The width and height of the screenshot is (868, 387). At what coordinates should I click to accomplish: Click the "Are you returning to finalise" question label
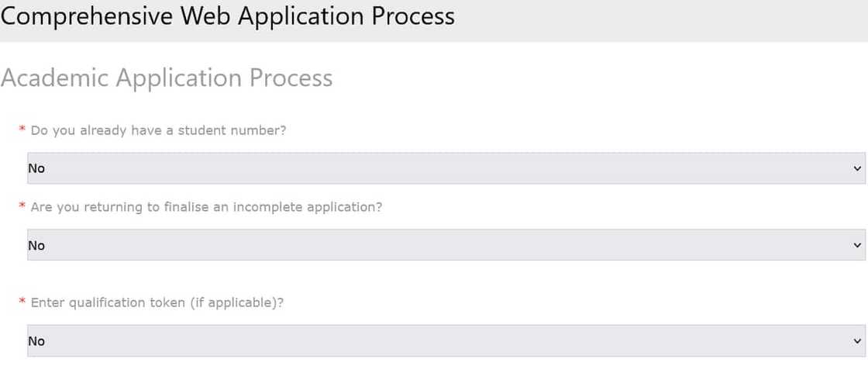[x=206, y=207]
